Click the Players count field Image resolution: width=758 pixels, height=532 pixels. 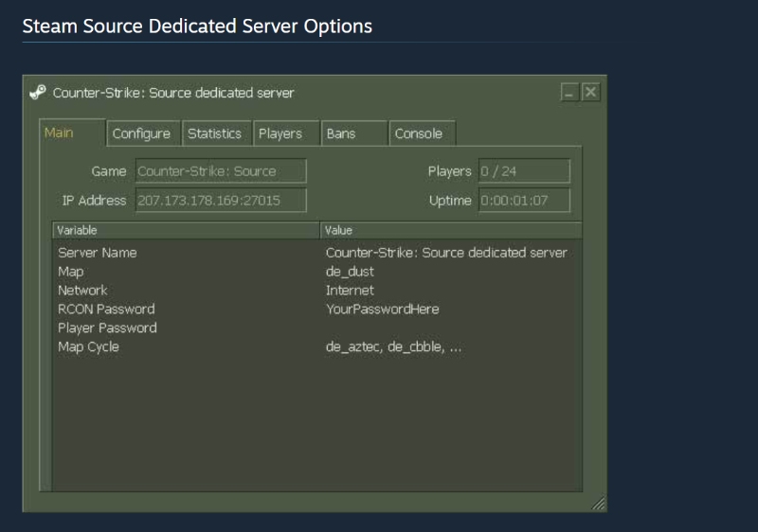pos(524,171)
